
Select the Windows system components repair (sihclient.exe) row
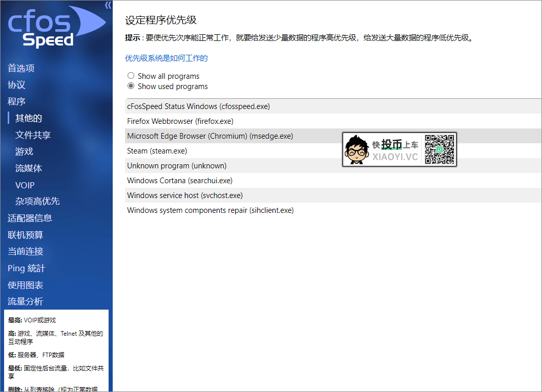pos(333,210)
